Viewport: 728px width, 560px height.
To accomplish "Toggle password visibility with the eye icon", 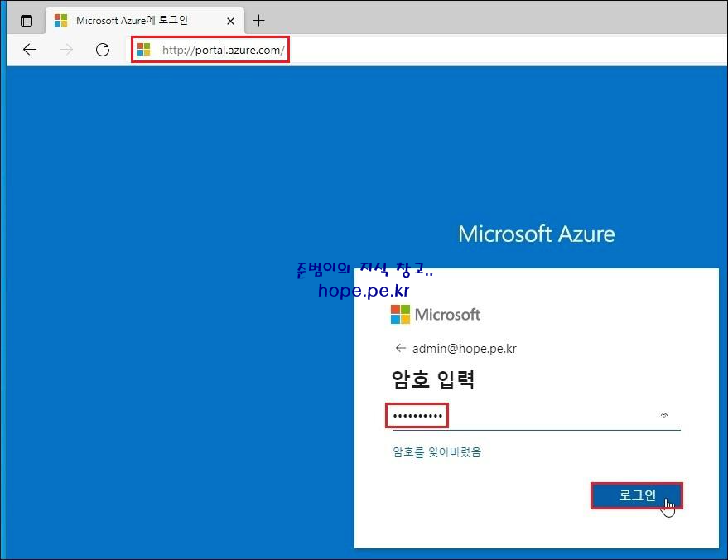I will coord(664,415).
